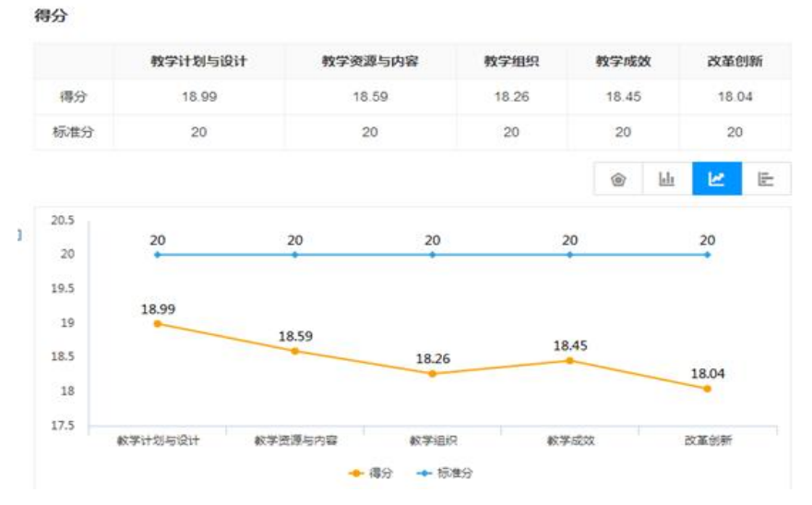Click the orange 18.59 data point
Screen dimensions: 812x505
point(294,351)
